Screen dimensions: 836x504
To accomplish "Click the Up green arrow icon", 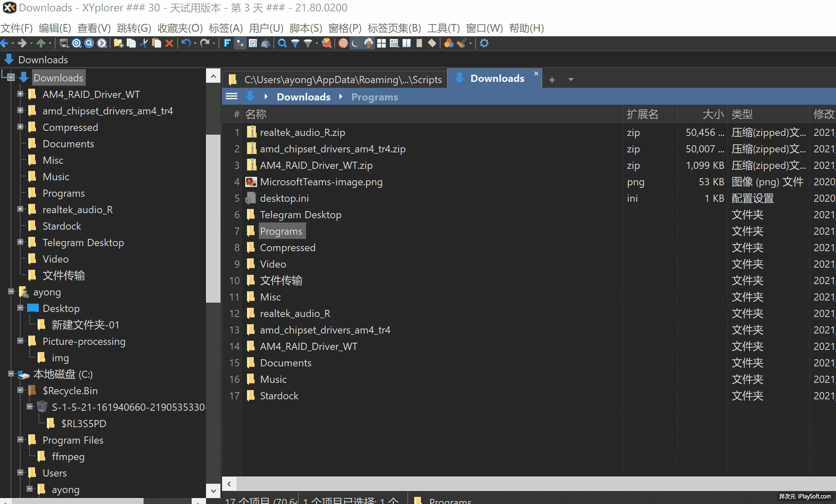I will (41, 43).
